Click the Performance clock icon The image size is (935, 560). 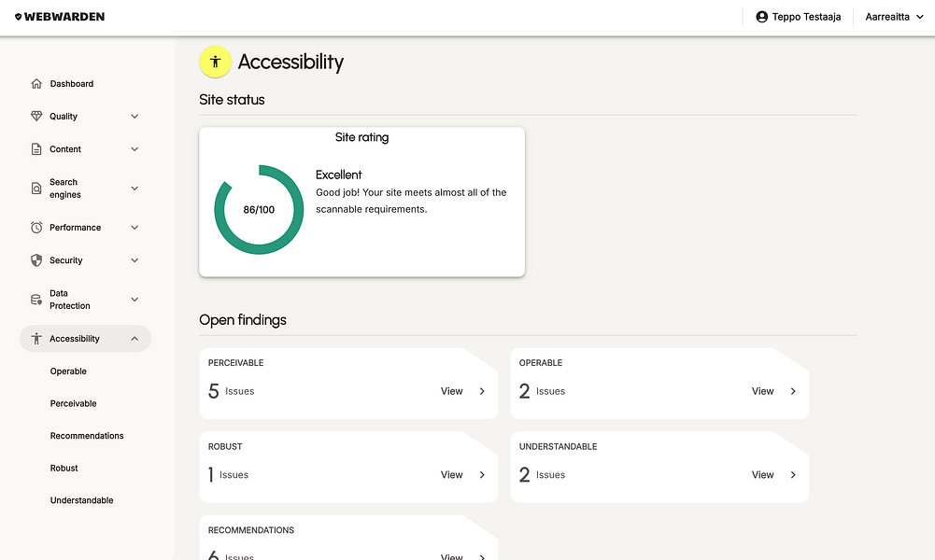[36, 228]
